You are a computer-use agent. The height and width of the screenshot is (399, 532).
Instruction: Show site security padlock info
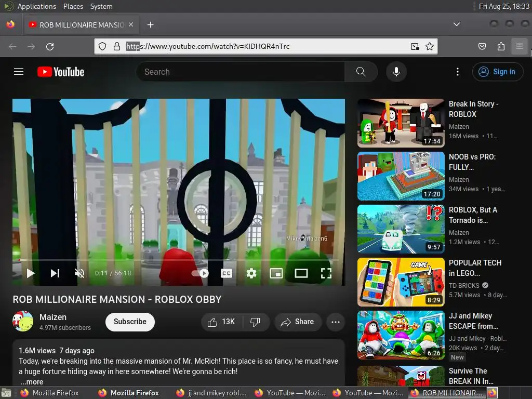[117, 46]
